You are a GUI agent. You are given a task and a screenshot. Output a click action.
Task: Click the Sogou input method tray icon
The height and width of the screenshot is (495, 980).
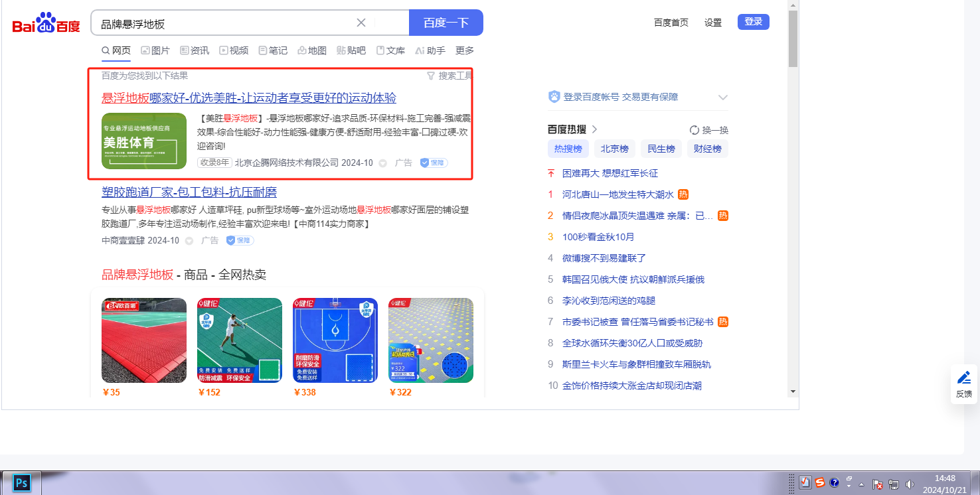(x=820, y=482)
